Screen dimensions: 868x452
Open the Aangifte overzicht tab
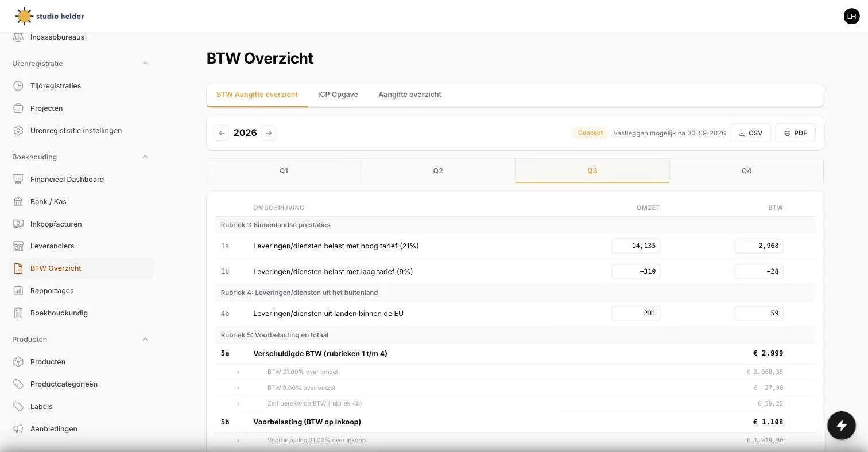coord(410,95)
